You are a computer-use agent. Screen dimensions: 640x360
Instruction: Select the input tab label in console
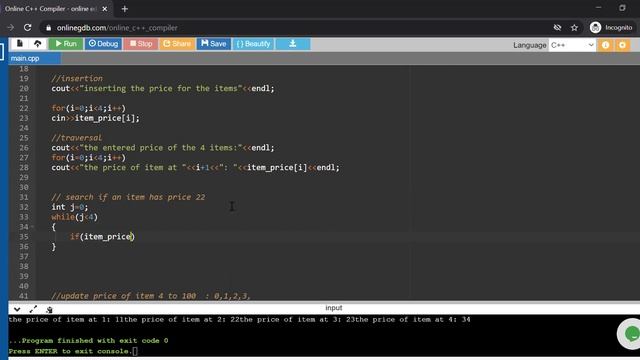coord(333,308)
